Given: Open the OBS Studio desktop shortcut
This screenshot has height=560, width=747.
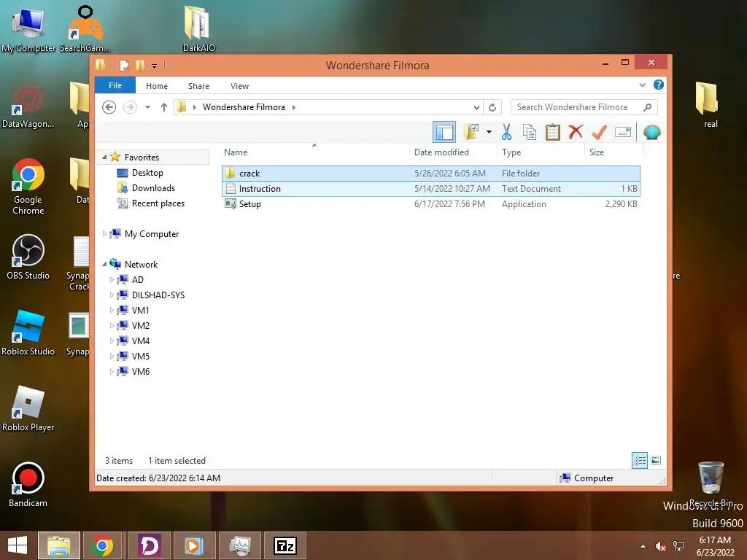Looking at the screenshot, I should [28, 257].
